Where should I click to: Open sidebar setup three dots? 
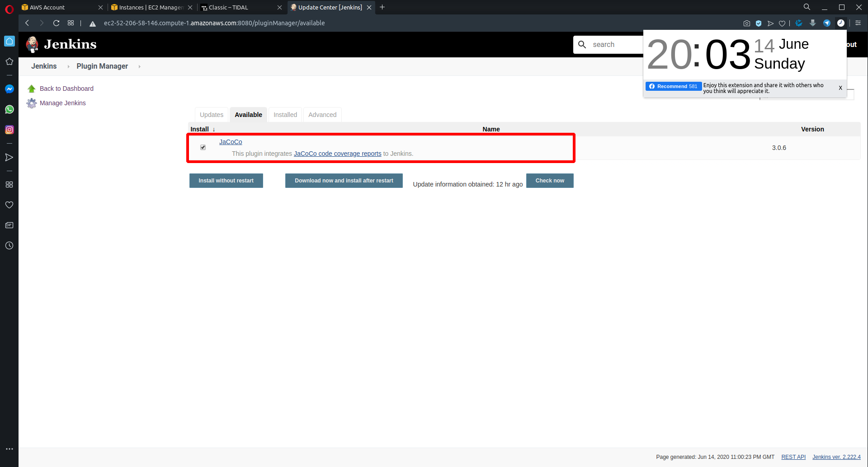click(9, 449)
